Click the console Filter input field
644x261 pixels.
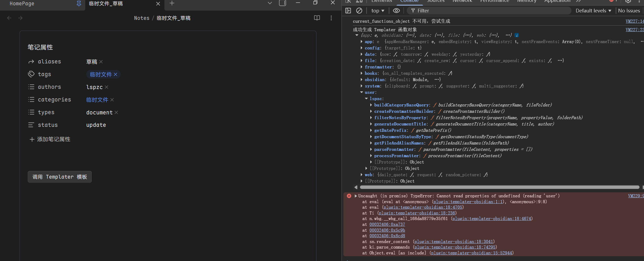[x=488, y=11]
